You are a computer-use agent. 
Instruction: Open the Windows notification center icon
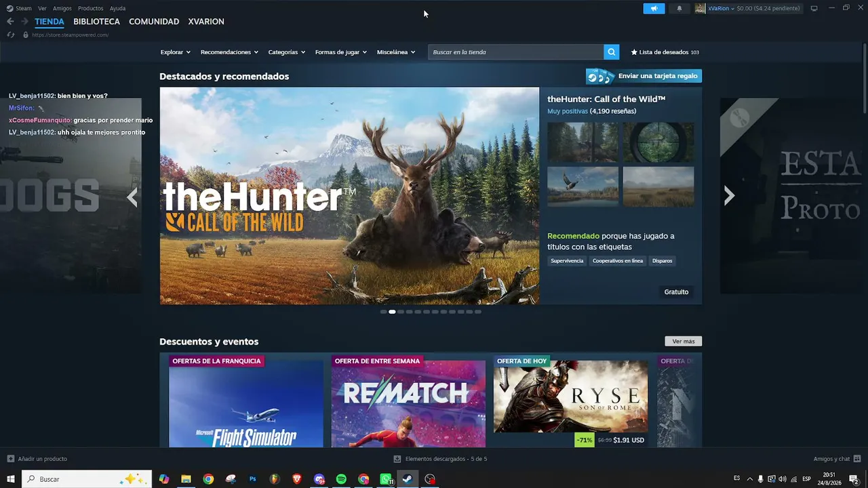pos(854,479)
